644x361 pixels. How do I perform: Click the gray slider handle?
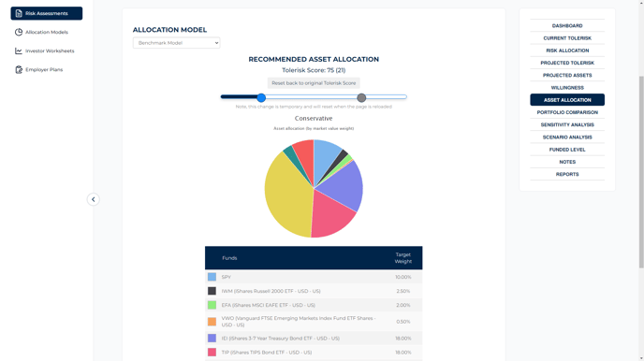(361, 97)
